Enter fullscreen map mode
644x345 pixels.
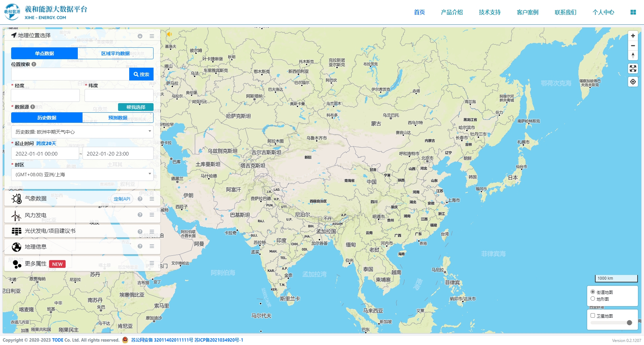[x=633, y=69]
